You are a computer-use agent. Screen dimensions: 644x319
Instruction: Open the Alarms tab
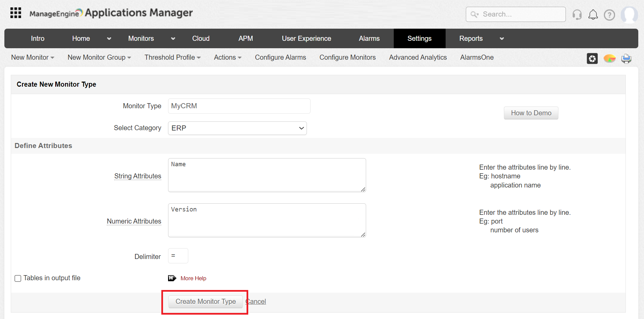[x=369, y=38]
